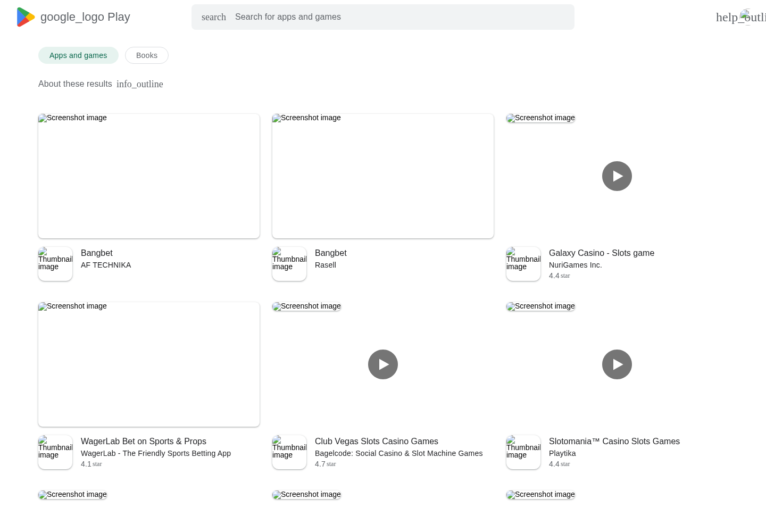
Task: Play the Club Vegas Slots preview video
Action: (383, 364)
